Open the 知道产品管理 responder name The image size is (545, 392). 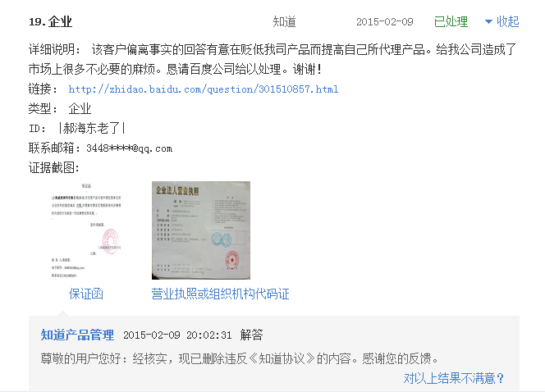pos(77,335)
